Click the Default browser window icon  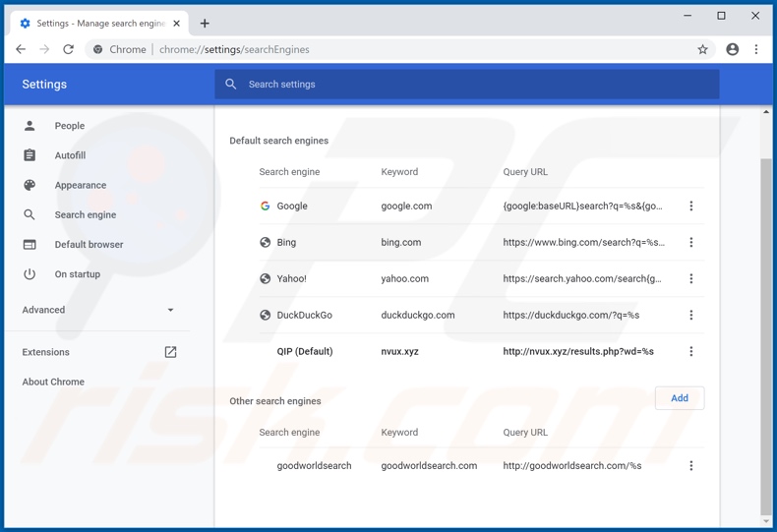[30, 245]
